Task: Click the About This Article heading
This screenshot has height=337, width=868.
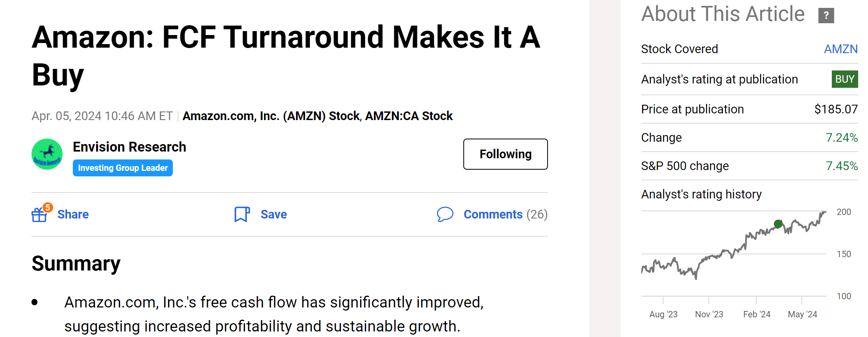Action: click(x=723, y=14)
